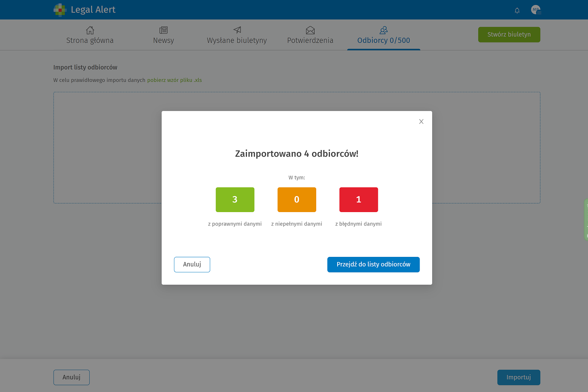Image resolution: width=588 pixels, height=392 pixels.
Task: Open the Wysłane biuletyny tab
Action: tap(237, 41)
